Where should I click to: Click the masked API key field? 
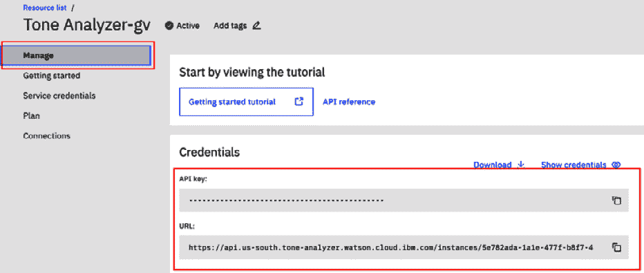click(404, 200)
